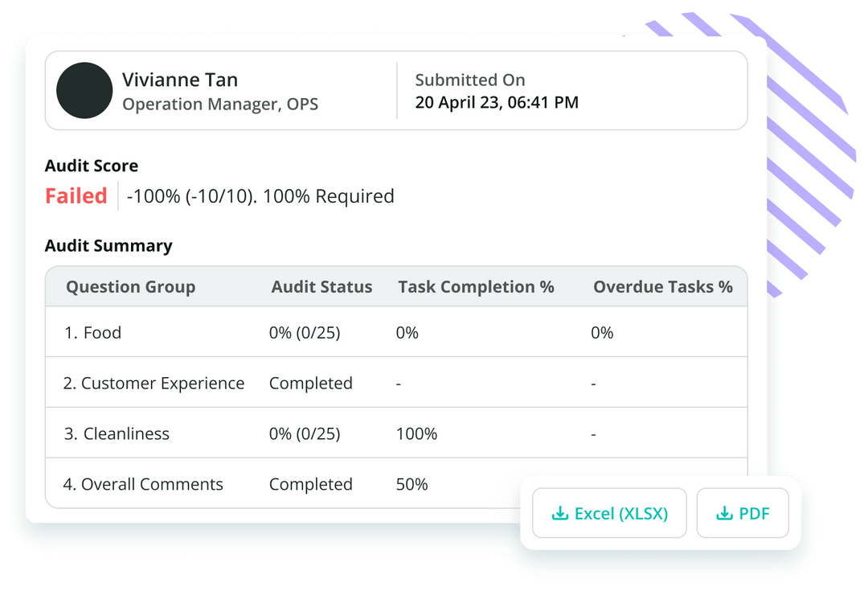Select the Question Group column header
The height and width of the screenshot is (591, 868).
tap(130, 286)
